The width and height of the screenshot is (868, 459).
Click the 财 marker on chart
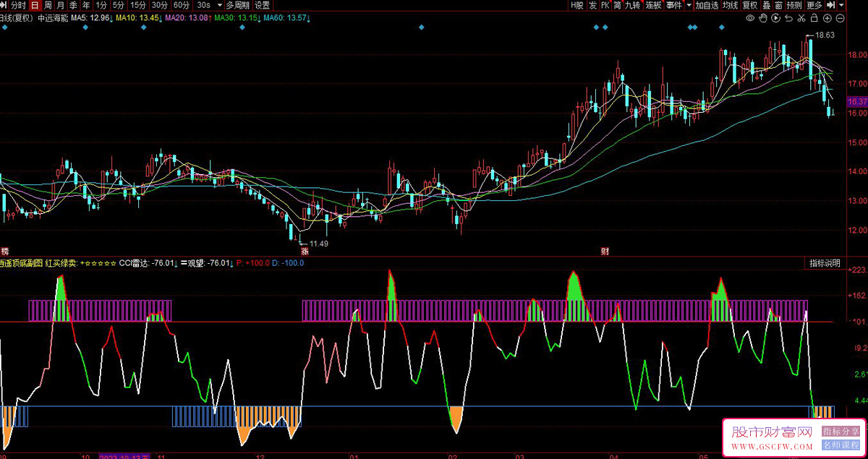[605, 252]
